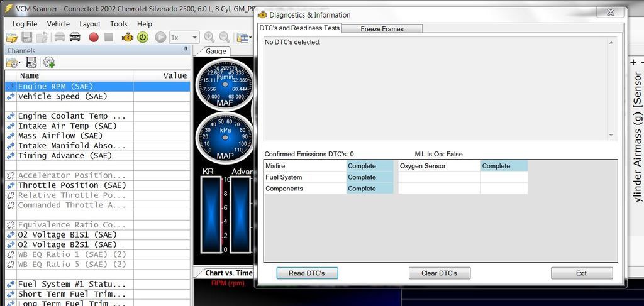
Task: Switch to the Freeze Frames tab
Action: pos(382,28)
